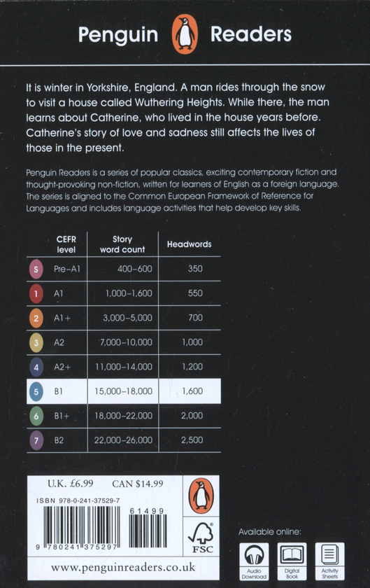Open the www.penguinreaders.co.uk link
370x588 pixels.
point(123,568)
